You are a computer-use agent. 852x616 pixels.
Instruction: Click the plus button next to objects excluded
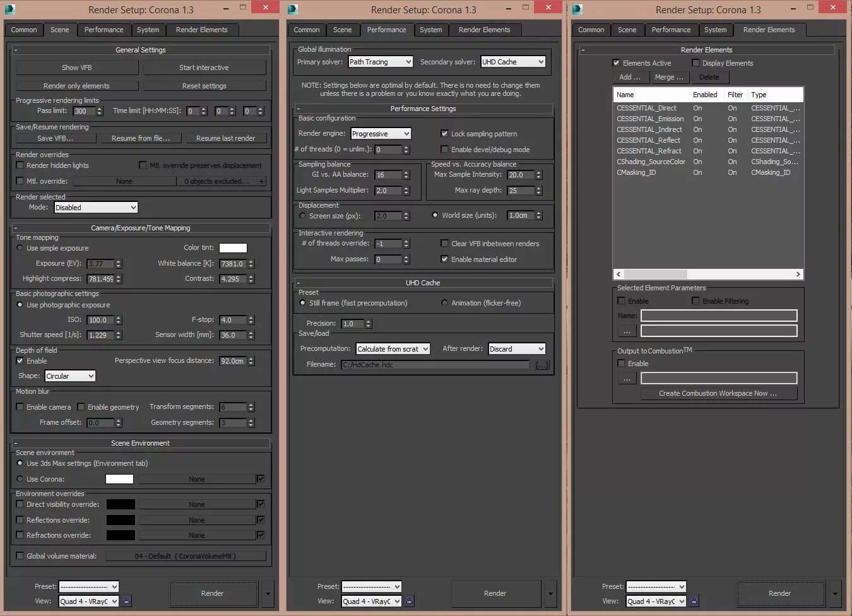point(261,181)
